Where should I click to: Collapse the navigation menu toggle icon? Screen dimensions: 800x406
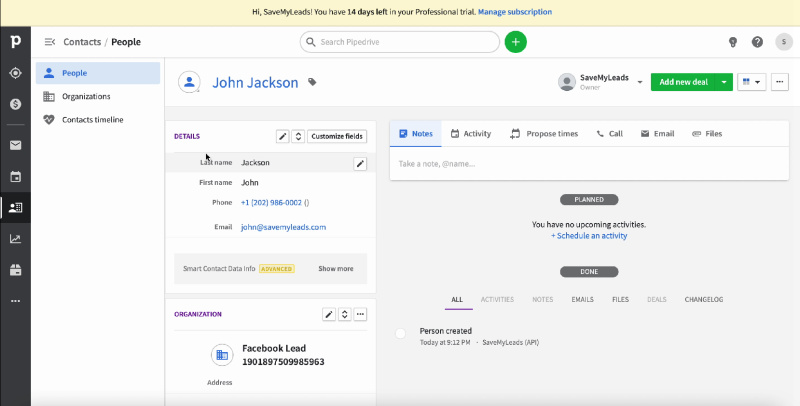pyautogui.click(x=49, y=42)
